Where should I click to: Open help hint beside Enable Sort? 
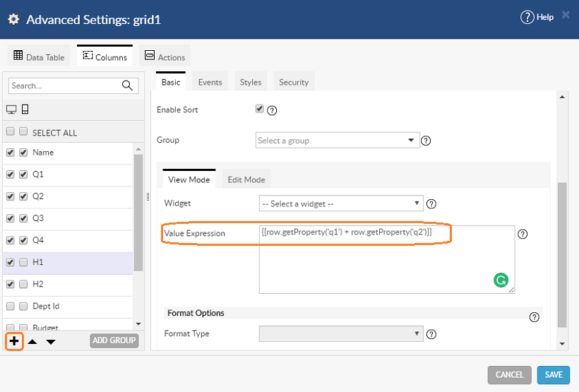pyautogui.click(x=272, y=110)
